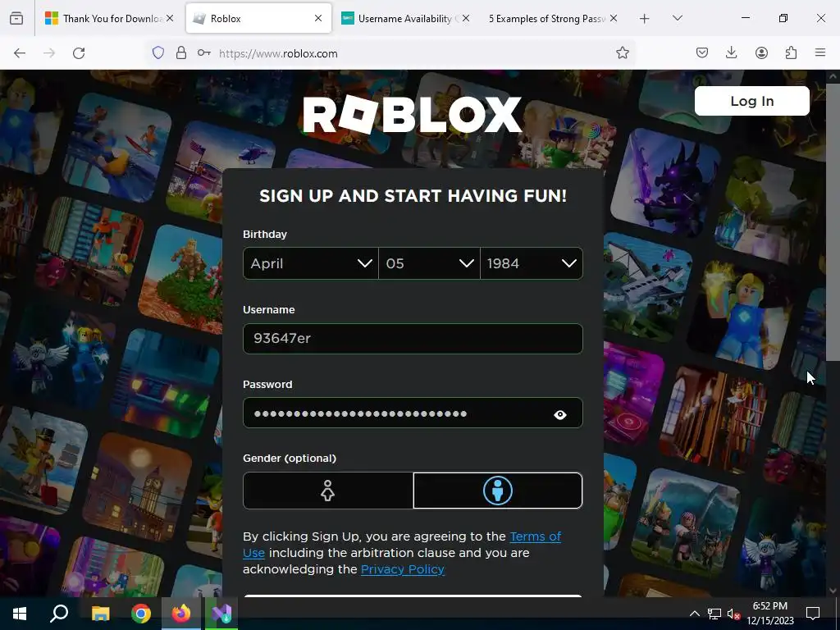Close the 5 Examples of Strong Passwords tab
Image resolution: width=840 pixels, height=630 pixels.
[614, 18]
